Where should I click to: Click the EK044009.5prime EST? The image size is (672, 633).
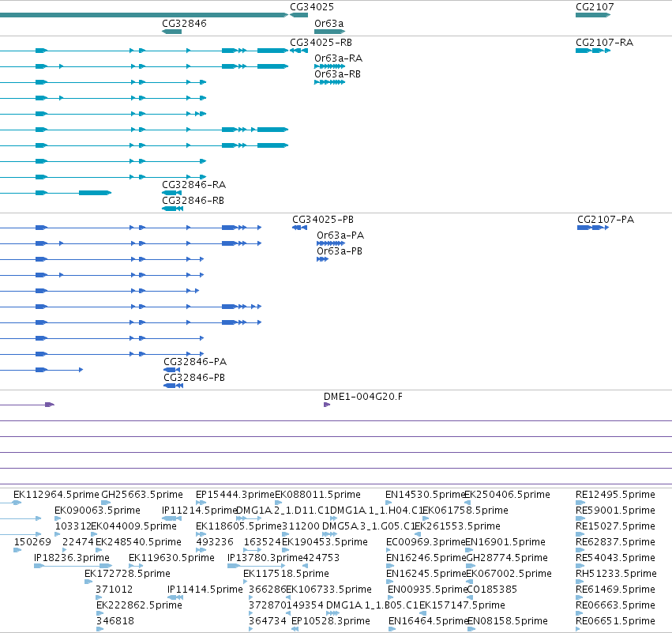click(x=94, y=534)
